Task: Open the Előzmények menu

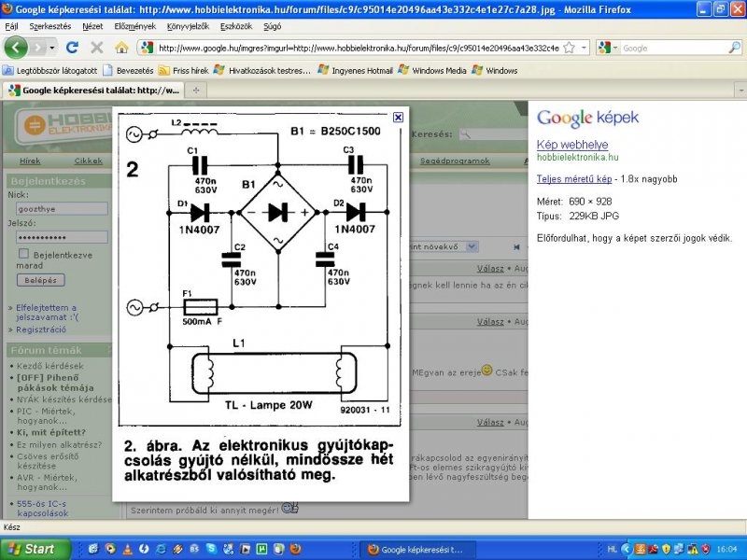Action: click(134, 26)
